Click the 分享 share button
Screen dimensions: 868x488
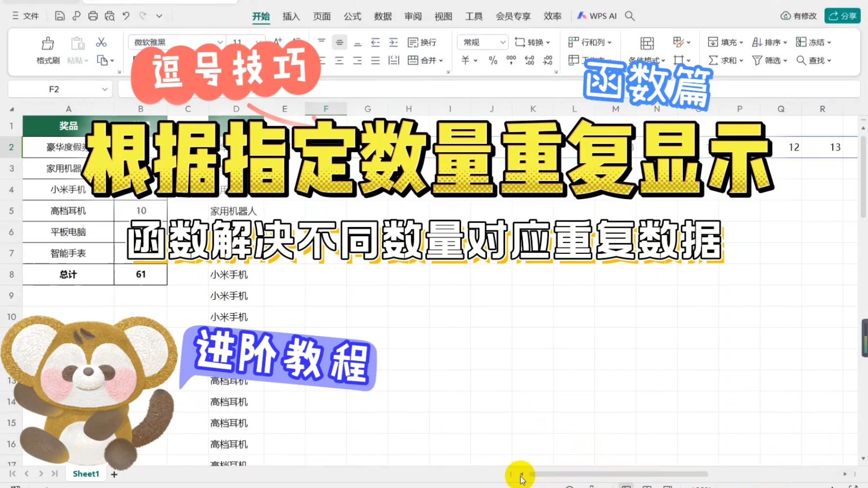(842, 15)
